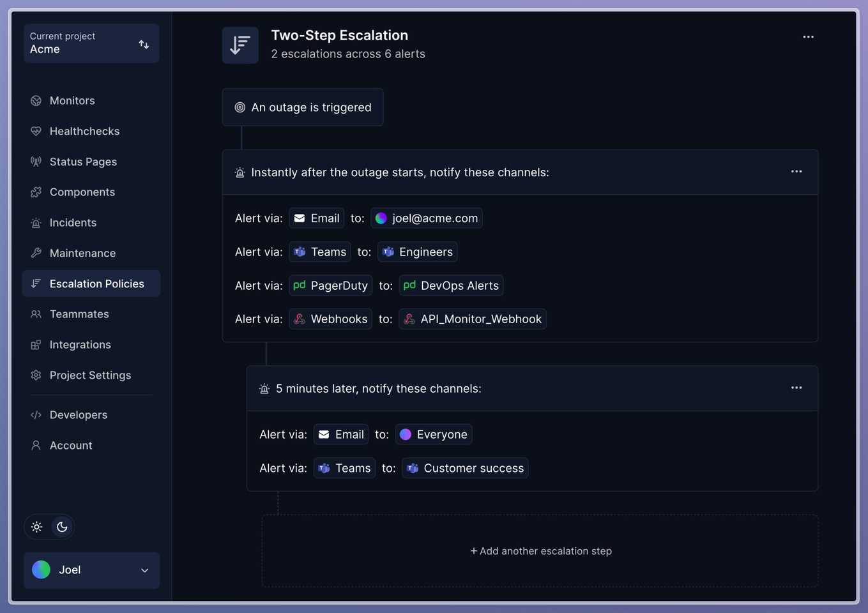Viewport: 868px width, 613px height.
Task: Click the Integrations blocks icon
Action: 36,345
